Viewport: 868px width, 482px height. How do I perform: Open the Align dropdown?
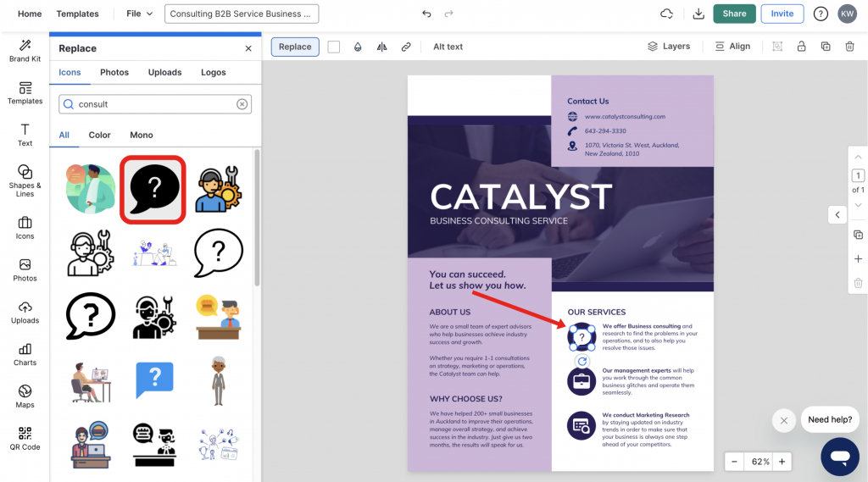732,47
